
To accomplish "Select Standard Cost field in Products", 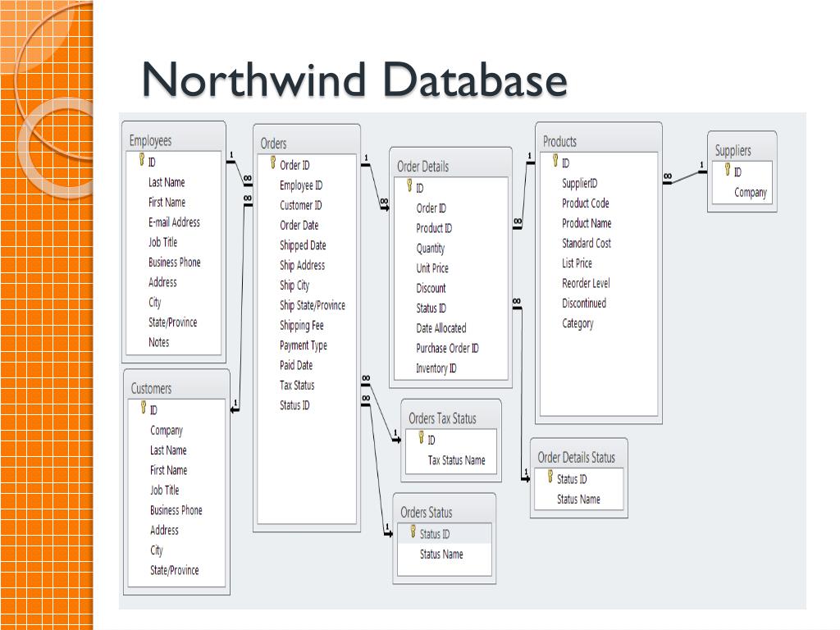I will (x=587, y=243).
